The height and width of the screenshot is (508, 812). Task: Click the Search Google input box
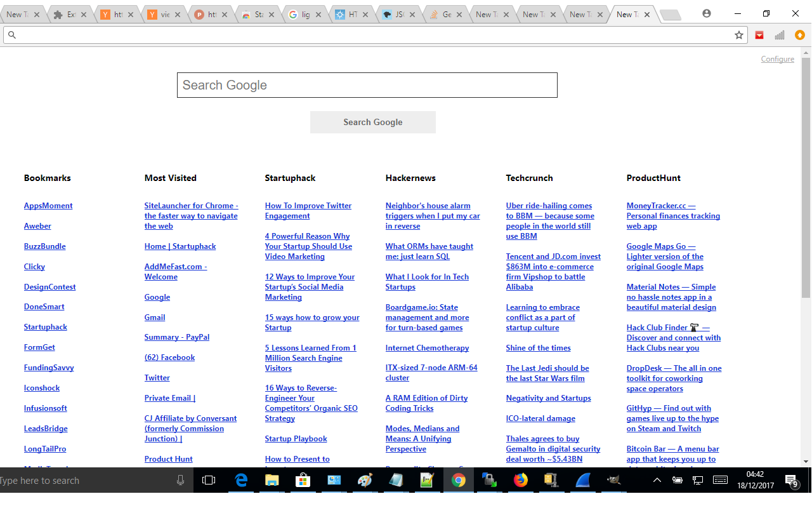(x=367, y=84)
